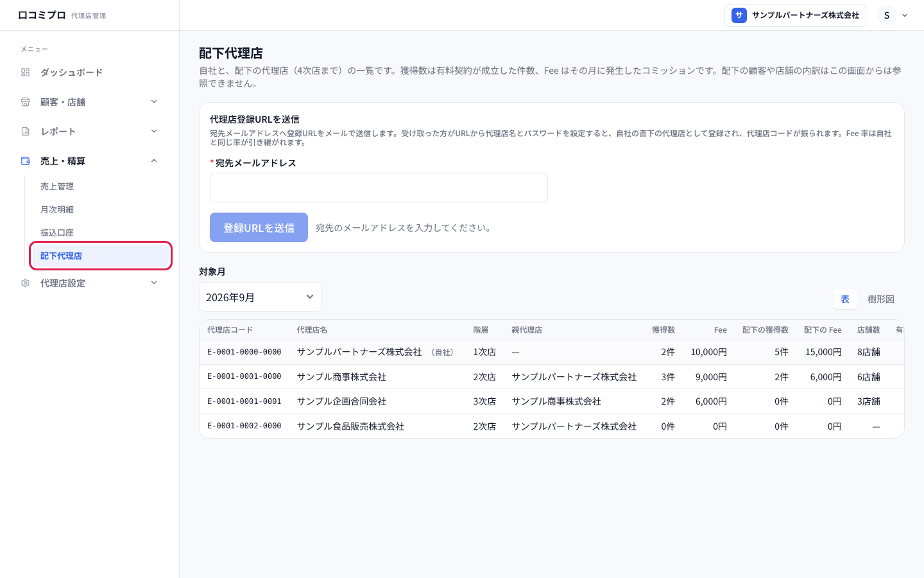
Task: Open 月次明細 submenu item
Action: (99, 209)
